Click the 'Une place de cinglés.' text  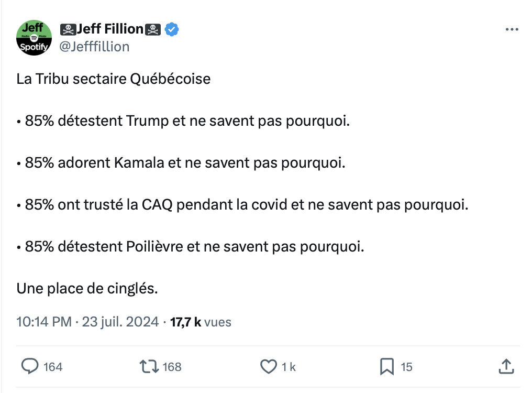(x=87, y=288)
